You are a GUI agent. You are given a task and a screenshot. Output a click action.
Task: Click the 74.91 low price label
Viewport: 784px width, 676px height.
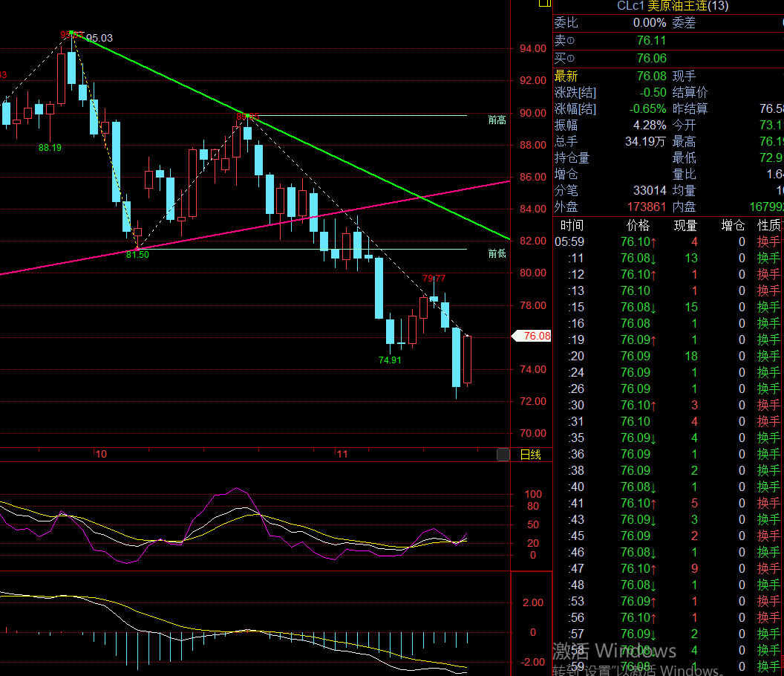390,360
